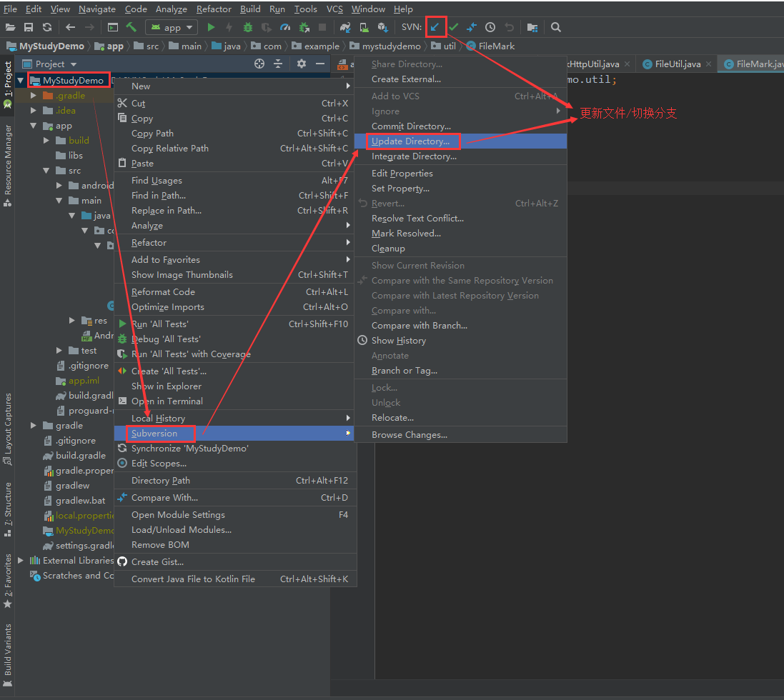The width and height of the screenshot is (784, 700).
Task: Open Project panel settings gear
Action: 301,64
